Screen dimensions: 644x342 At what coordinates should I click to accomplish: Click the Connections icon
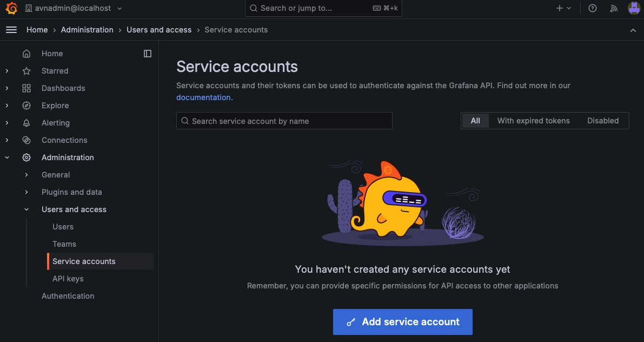[26, 140]
